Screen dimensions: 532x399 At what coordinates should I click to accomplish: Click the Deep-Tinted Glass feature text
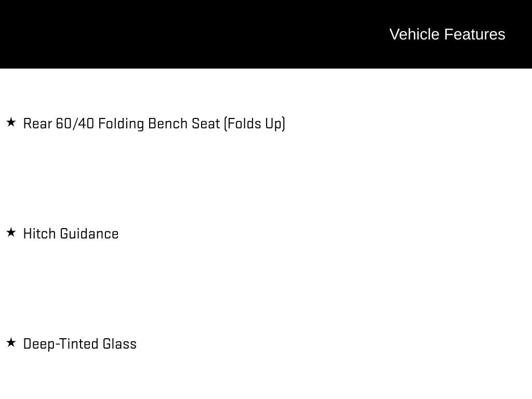[x=79, y=344]
